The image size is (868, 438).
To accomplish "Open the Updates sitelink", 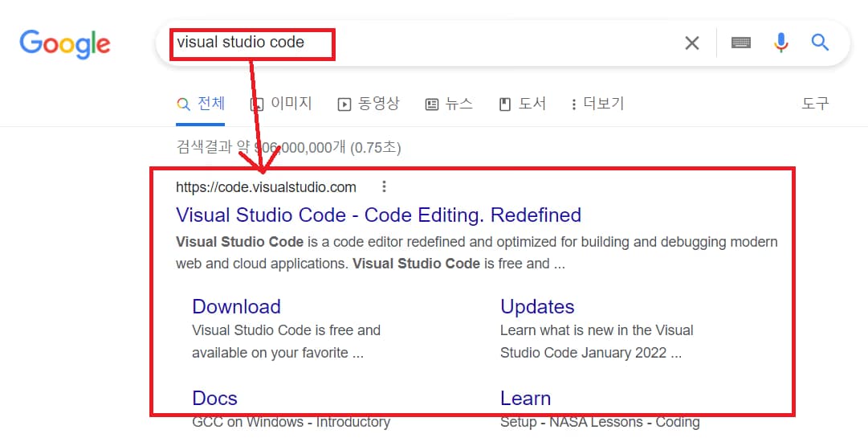I will tap(537, 307).
